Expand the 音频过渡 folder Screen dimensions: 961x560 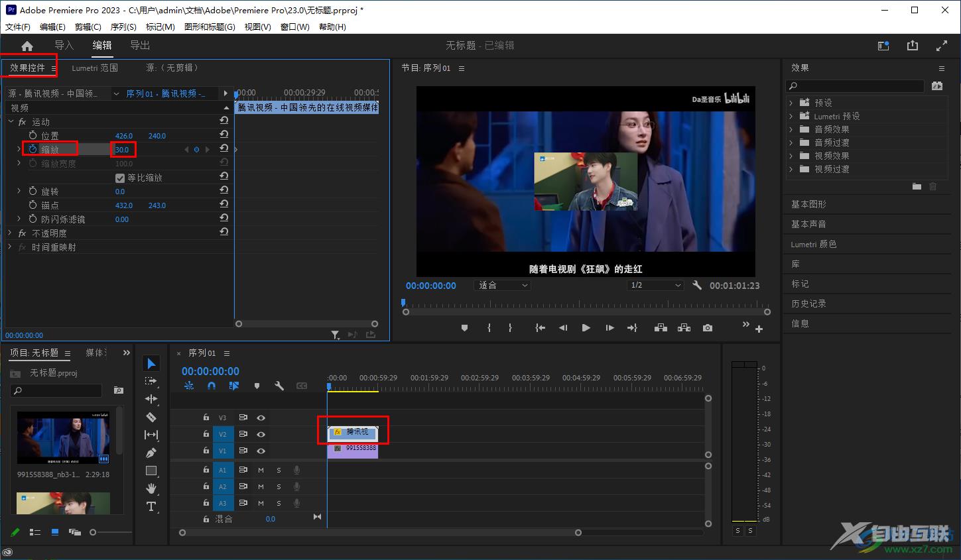pos(791,142)
